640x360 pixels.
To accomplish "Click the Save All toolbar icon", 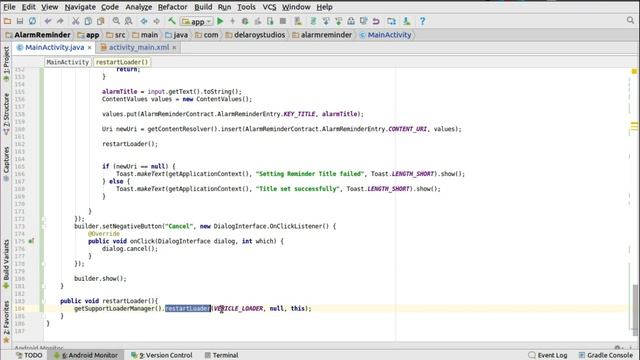I will click(20, 21).
